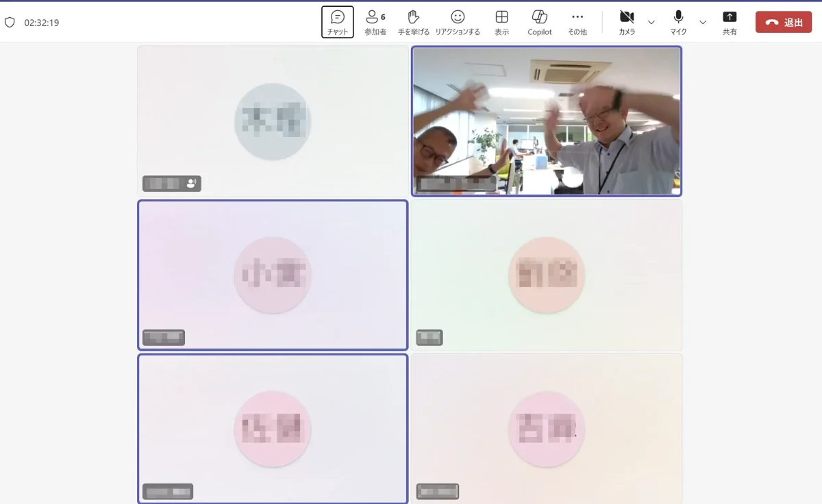Viewport: 822px width, 504px height.
Task: Open the 表示 layout options
Action: click(501, 22)
